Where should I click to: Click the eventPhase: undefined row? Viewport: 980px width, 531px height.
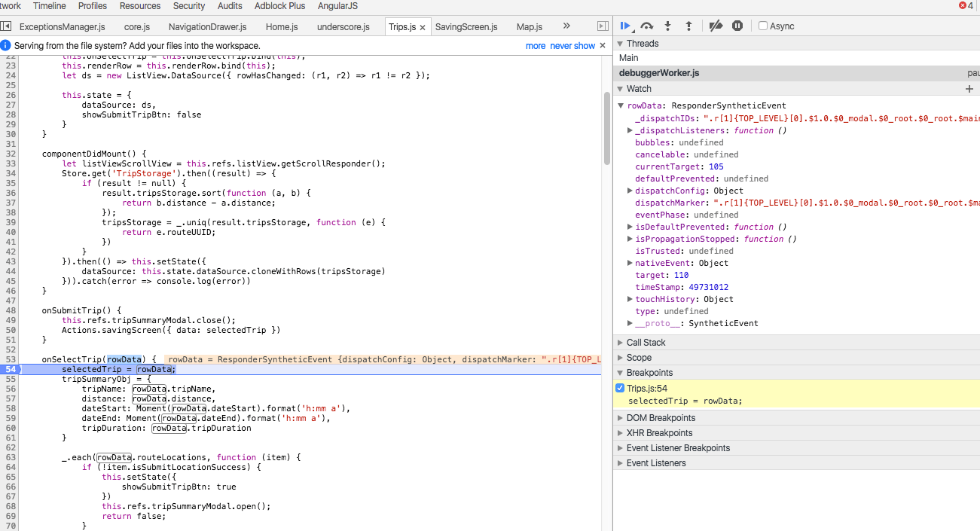pyautogui.click(x=686, y=215)
